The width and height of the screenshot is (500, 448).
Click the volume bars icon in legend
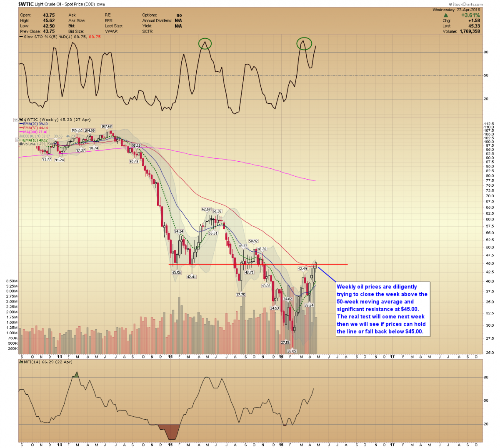point(21,144)
